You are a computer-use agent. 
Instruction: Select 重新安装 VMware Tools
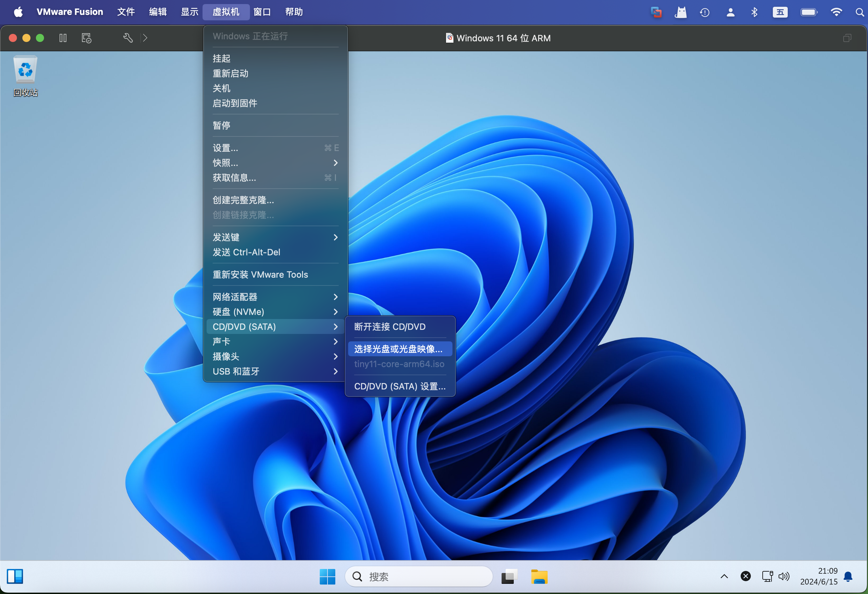pyautogui.click(x=276, y=275)
